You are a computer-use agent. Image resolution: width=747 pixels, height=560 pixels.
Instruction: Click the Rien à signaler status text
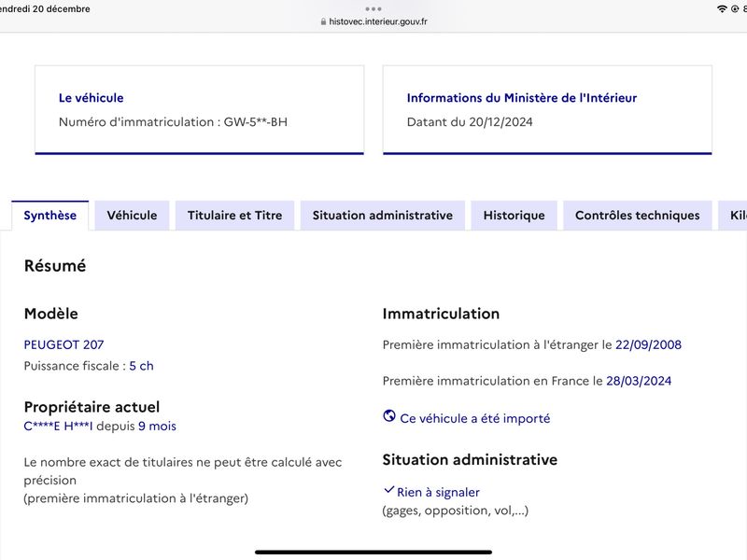click(x=438, y=492)
